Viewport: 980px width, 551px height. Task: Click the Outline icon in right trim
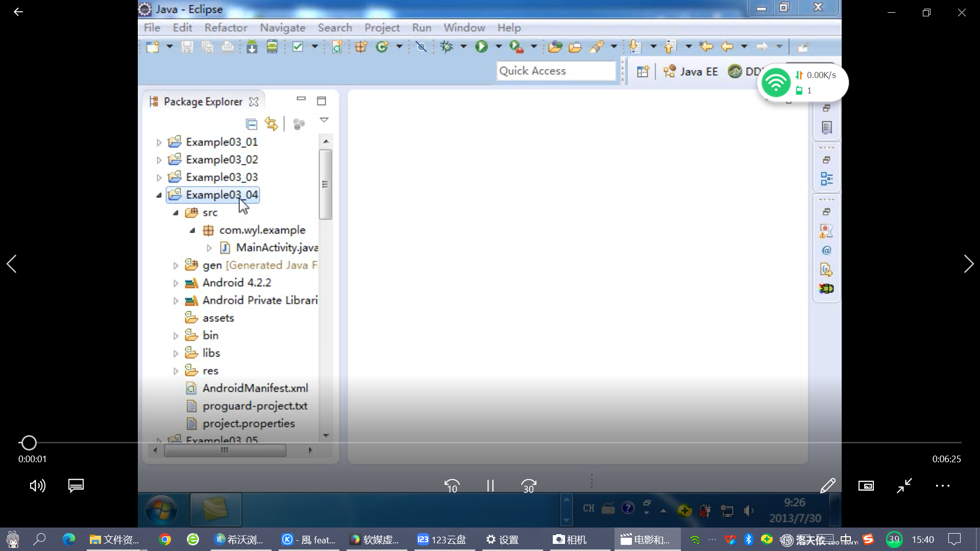point(826,179)
